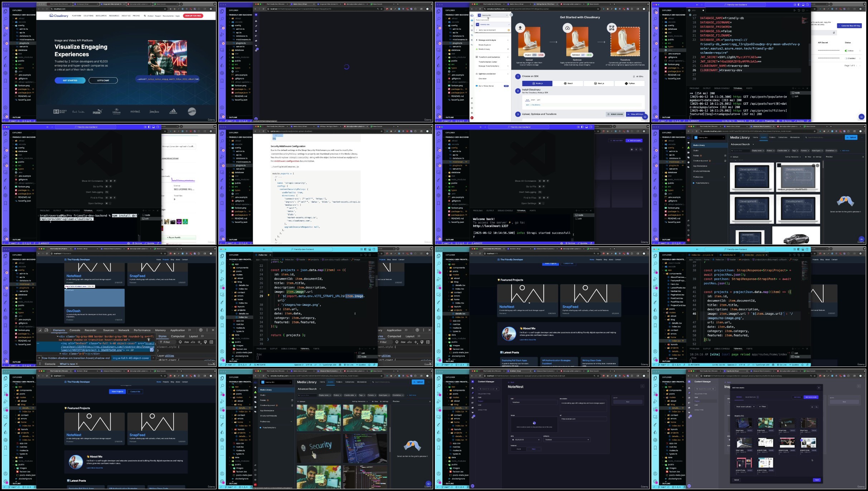The image size is (868, 491).
Task: Select TERMINAL panel tab in .env editor frame
Action: pyautogui.click(x=738, y=88)
